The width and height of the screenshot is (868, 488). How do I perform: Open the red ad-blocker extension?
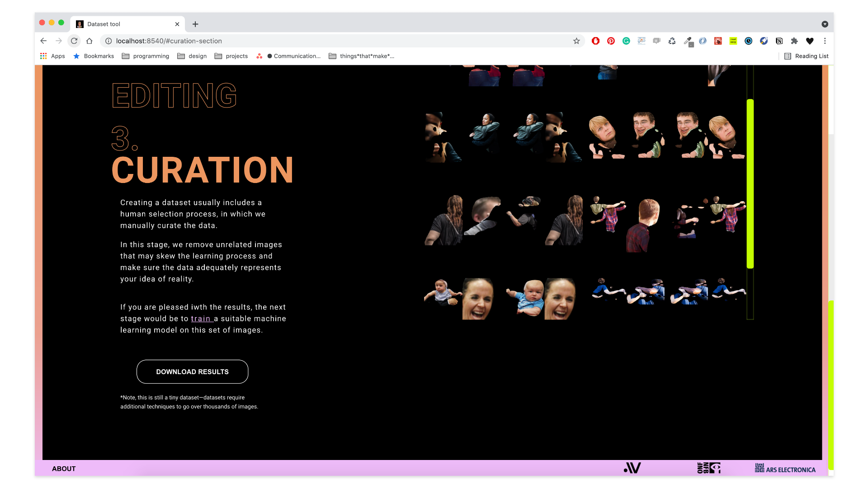tap(595, 41)
